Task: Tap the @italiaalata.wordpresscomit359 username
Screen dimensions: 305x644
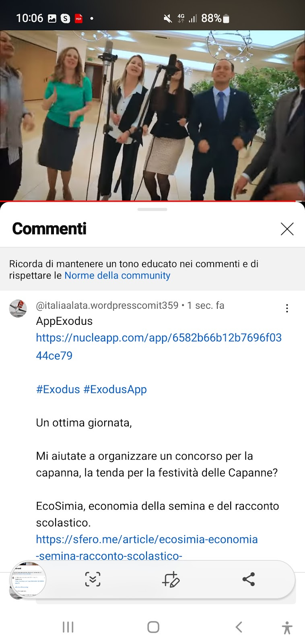Action: (x=107, y=305)
